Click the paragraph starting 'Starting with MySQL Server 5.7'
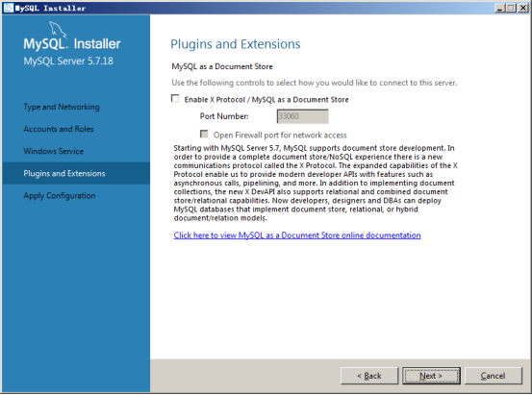The image size is (532, 395). pos(316,184)
